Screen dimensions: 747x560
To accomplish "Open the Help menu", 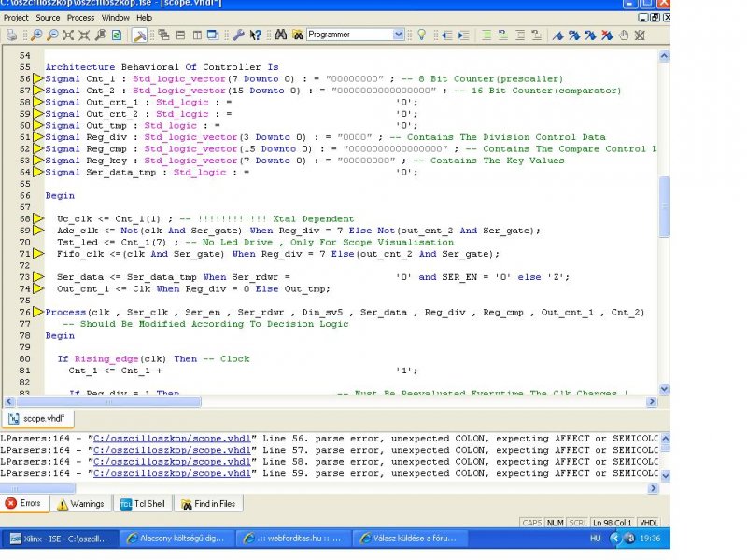I will (145, 18).
